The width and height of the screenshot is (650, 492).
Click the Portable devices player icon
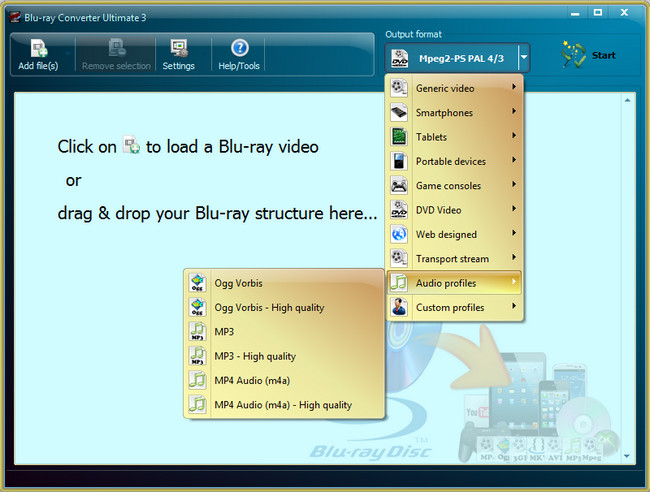399,161
